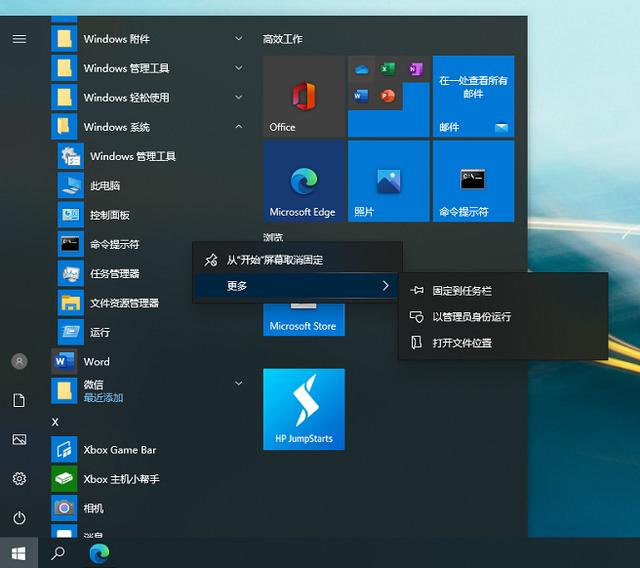Expand the Windows 轻松使用 chevron
This screenshot has width=640, height=568.
click(x=239, y=97)
